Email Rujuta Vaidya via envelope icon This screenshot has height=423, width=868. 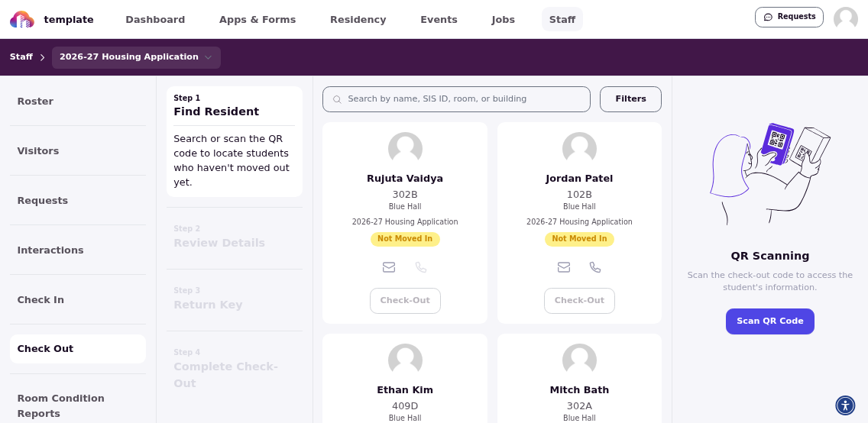pyautogui.click(x=389, y=267)
